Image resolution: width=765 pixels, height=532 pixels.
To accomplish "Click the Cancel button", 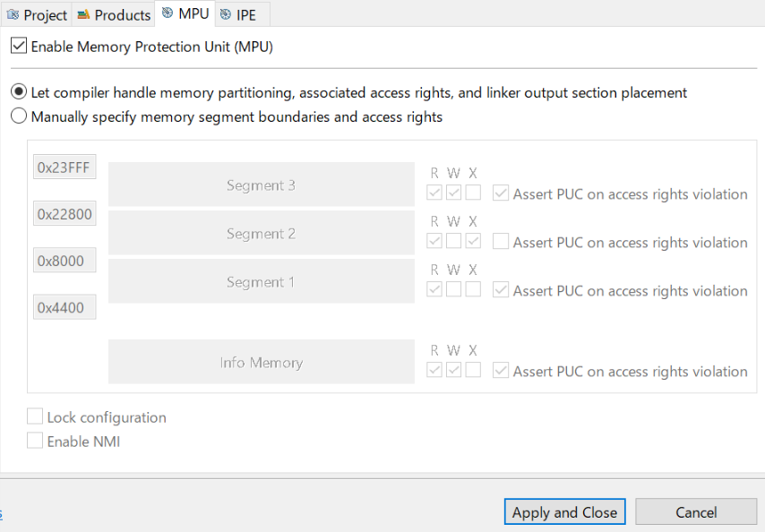I will (696, 512).
